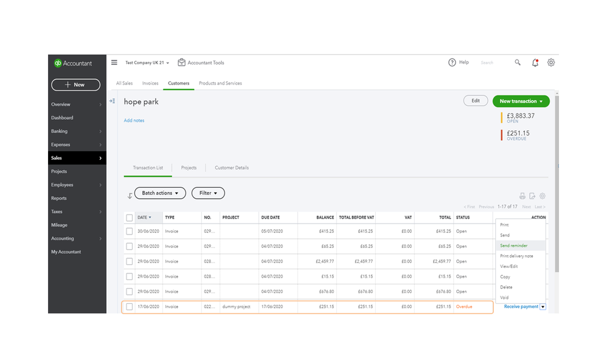This screenshot has height=364, width=607.
Task: Tick checkbox for the overdue 17/06/2020 invoice
Action: 130,307
